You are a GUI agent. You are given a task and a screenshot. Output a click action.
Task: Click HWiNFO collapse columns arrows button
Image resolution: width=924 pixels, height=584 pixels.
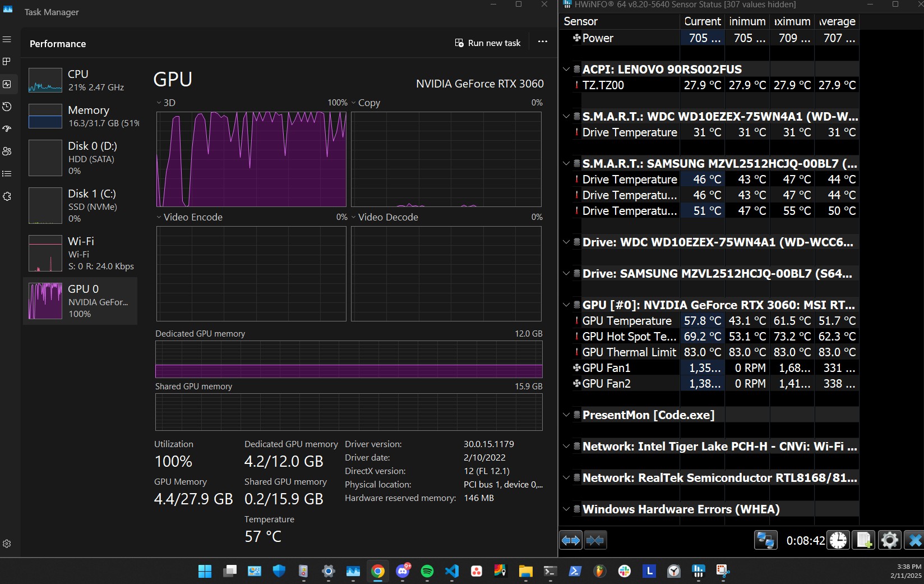pyautogui.click(x=595, y=540)
